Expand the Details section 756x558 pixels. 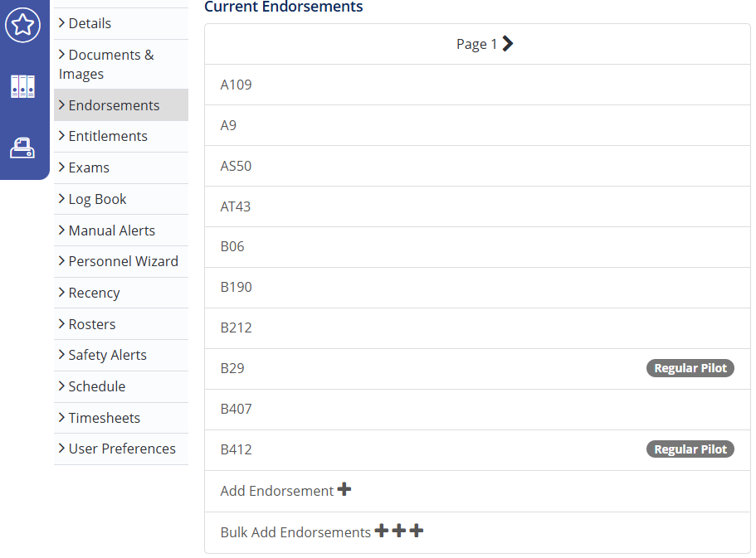point(90,23)
